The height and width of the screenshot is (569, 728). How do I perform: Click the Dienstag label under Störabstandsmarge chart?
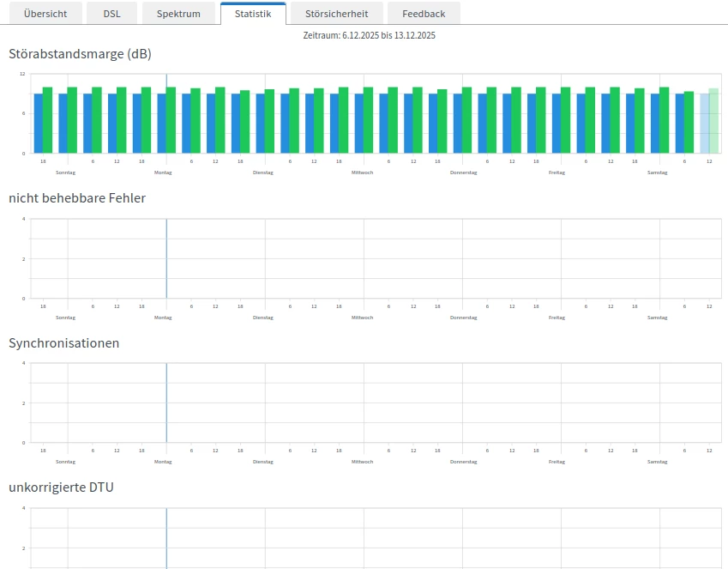click(x=262, y=173)
